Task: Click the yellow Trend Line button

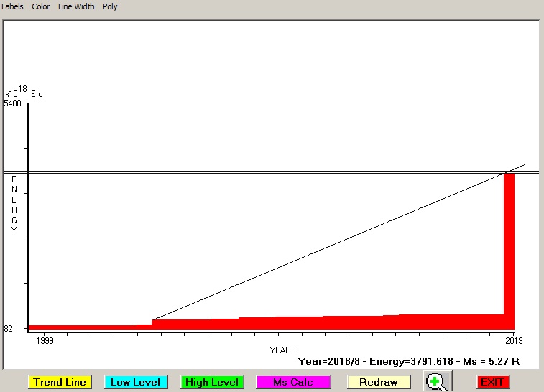Action: pyautogui.click(x=60, y=382)
